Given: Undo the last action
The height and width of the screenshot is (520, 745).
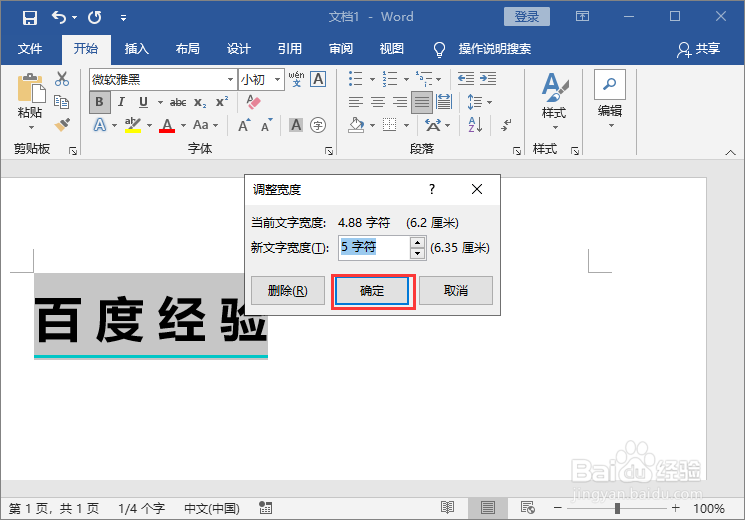Looking at the screenshot, I should tap(59, 18).
